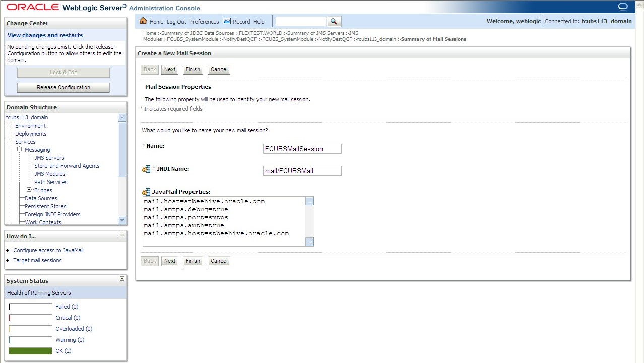Open Help in the toolbar
Image resolution: width=644 pixels, height=363 pixels.
coord(259,22)
